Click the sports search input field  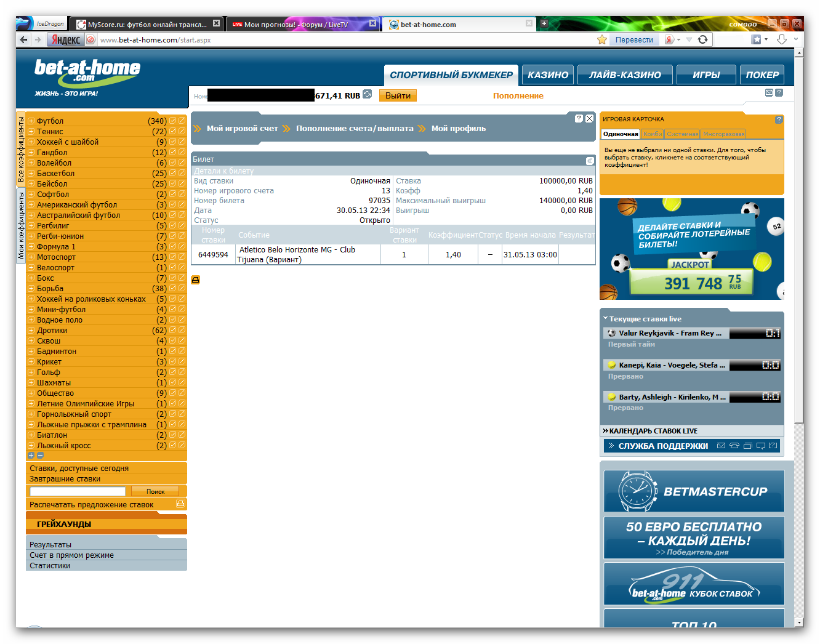78,491
